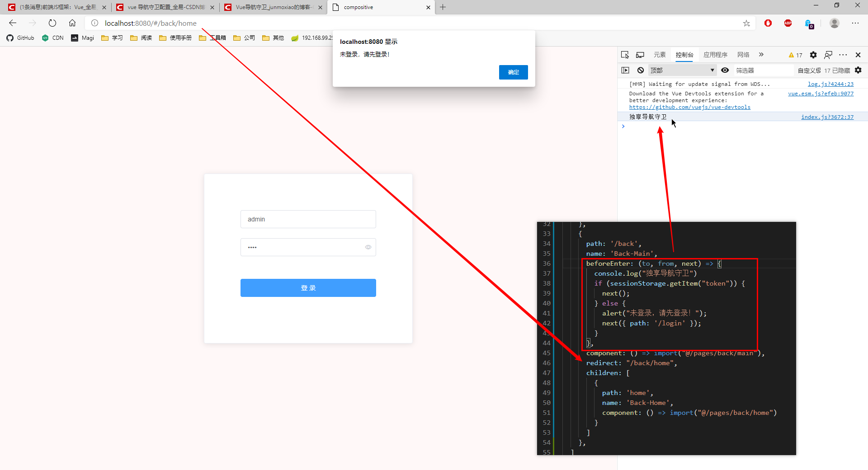Open the ABP adblock extension icon

pyautogui.click(x=788, y=23)
